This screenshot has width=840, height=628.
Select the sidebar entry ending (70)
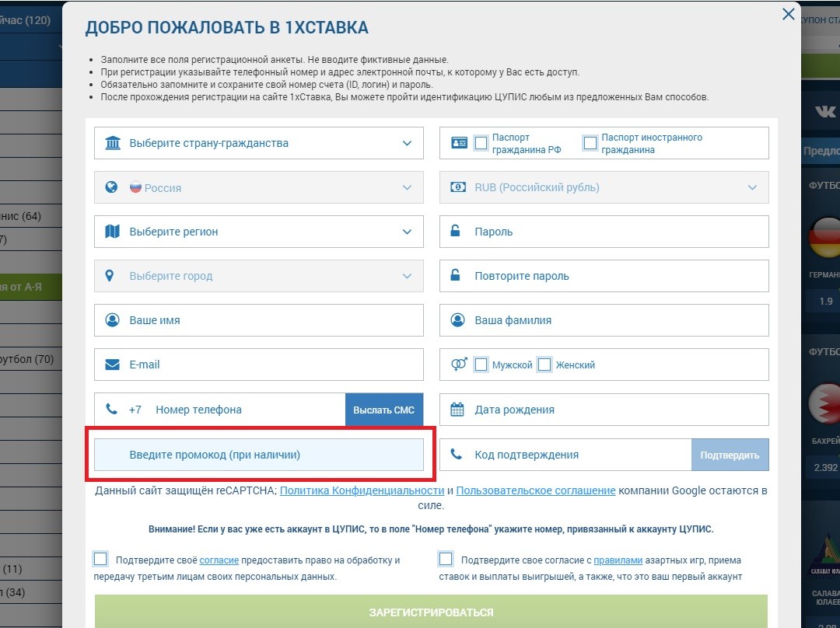click(31, 359)
